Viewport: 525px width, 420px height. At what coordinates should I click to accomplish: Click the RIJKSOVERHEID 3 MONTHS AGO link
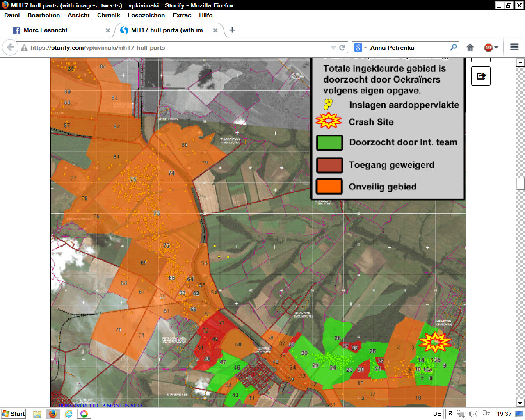(100, 405)
